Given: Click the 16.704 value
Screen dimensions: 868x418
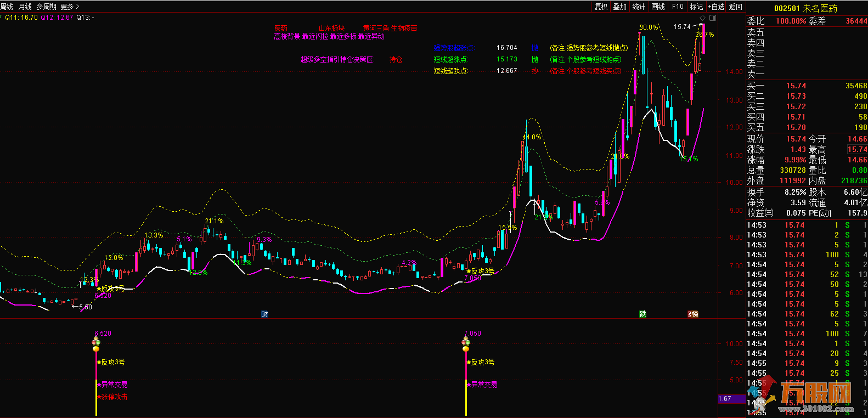Looking at the screenshot, I should click(x=507, y=48).
